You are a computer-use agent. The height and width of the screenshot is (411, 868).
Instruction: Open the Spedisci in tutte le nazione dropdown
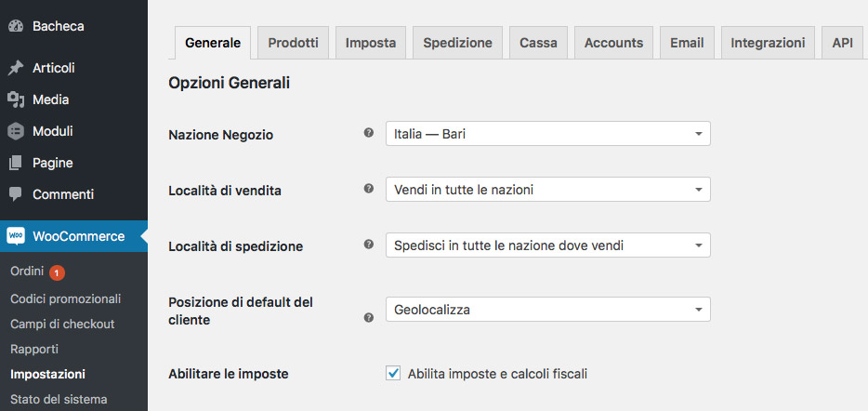(548, 245)
